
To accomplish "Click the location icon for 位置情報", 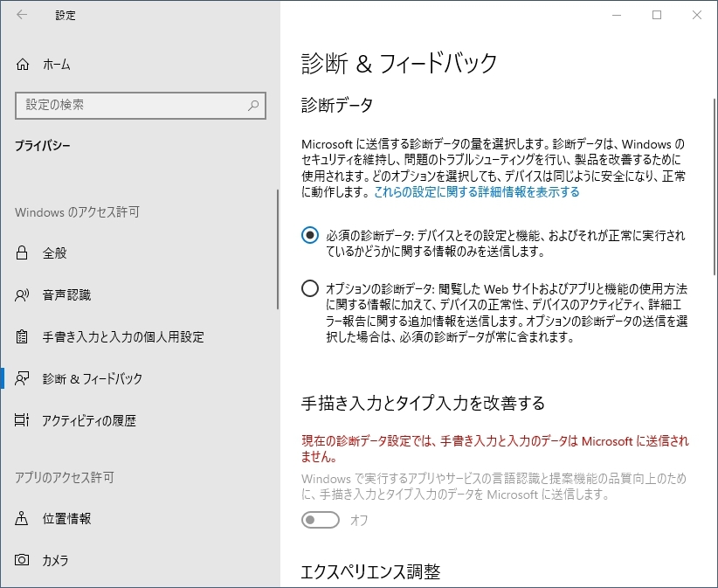I will 22,518.
